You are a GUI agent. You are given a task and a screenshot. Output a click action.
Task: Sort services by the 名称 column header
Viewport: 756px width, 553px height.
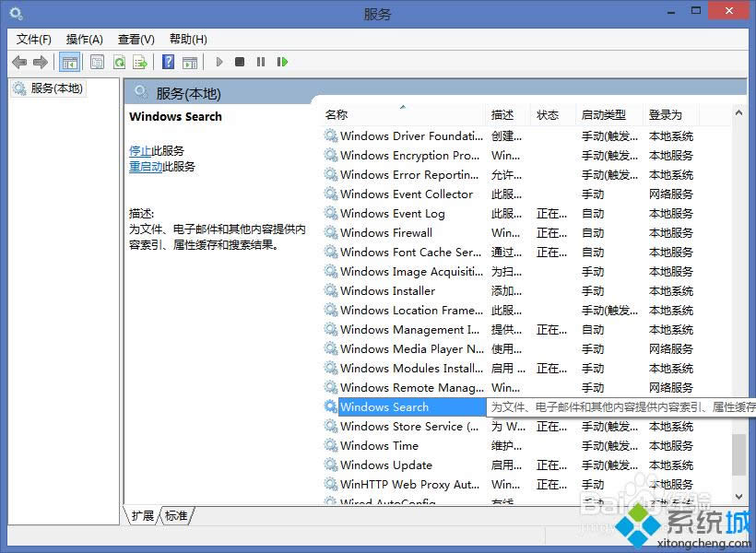pyautogui.click(x=337, y=114)
